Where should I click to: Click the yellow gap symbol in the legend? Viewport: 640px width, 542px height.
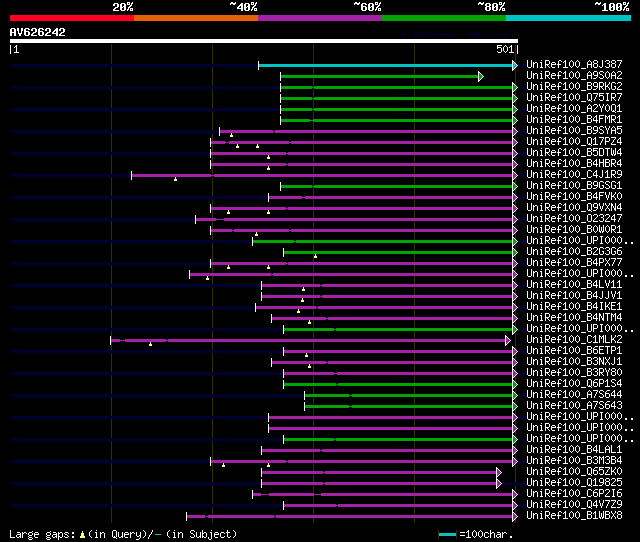(82, 534)
